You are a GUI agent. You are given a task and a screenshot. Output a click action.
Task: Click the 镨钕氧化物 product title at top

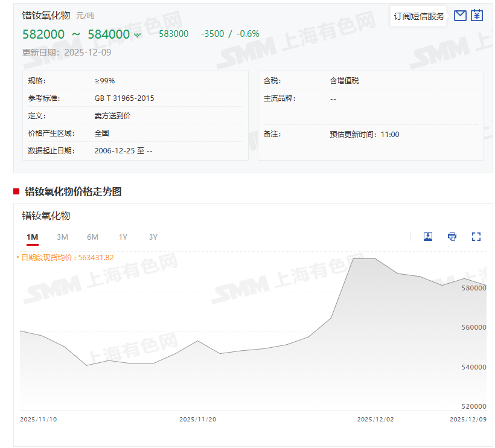pyautogui.click(x=46, y=15)
